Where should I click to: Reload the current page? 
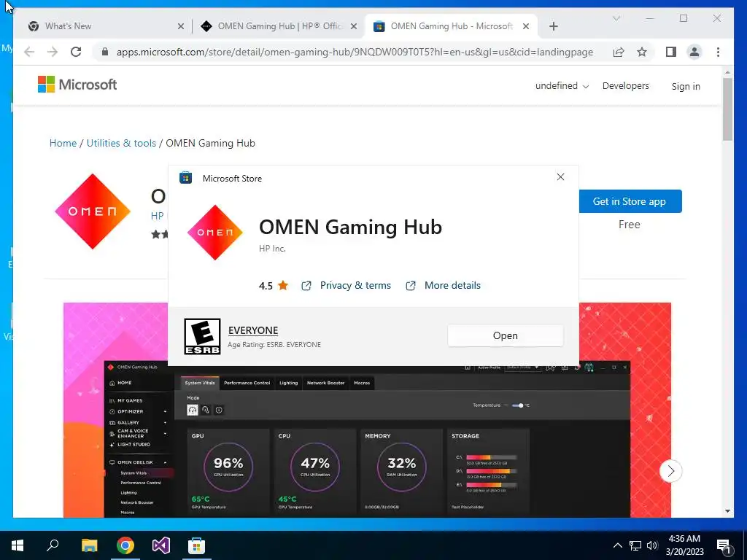tap(76, 52)
